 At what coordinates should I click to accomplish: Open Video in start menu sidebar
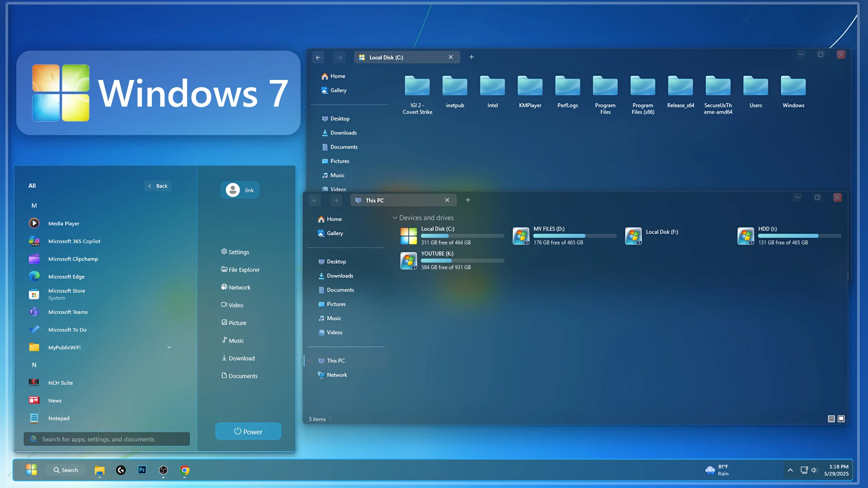coord(232,305)
